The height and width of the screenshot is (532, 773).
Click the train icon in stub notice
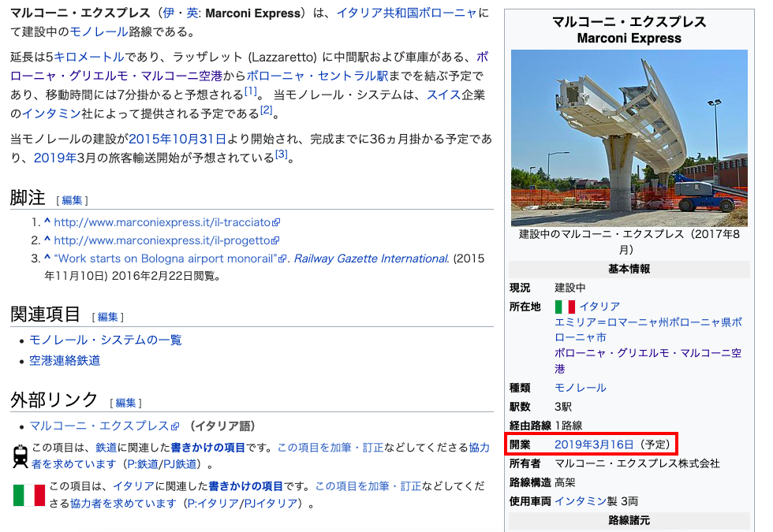tap(20, 456)
